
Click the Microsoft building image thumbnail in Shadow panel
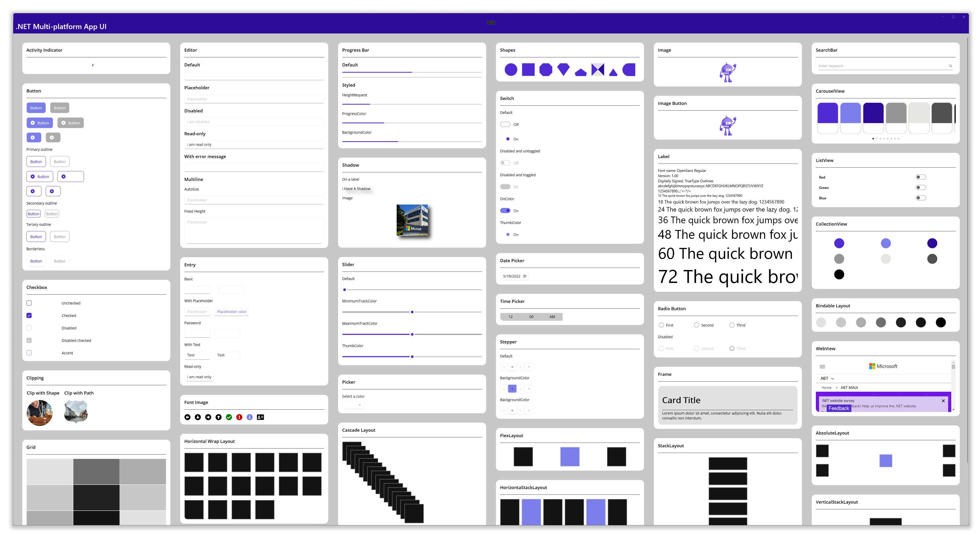(412, 220)
